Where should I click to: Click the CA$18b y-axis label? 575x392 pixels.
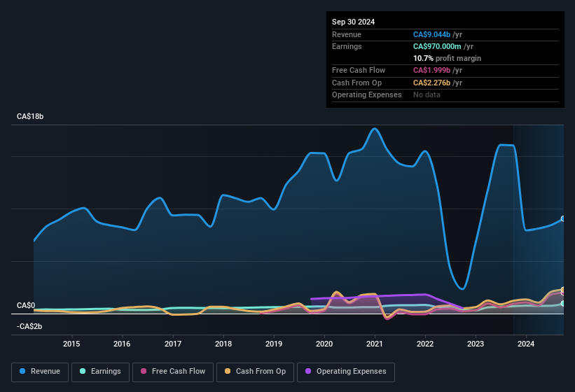[30, 116]
